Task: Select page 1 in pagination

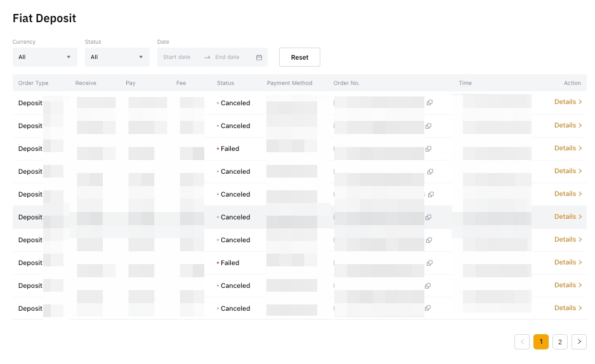Action: pos(540,342)
